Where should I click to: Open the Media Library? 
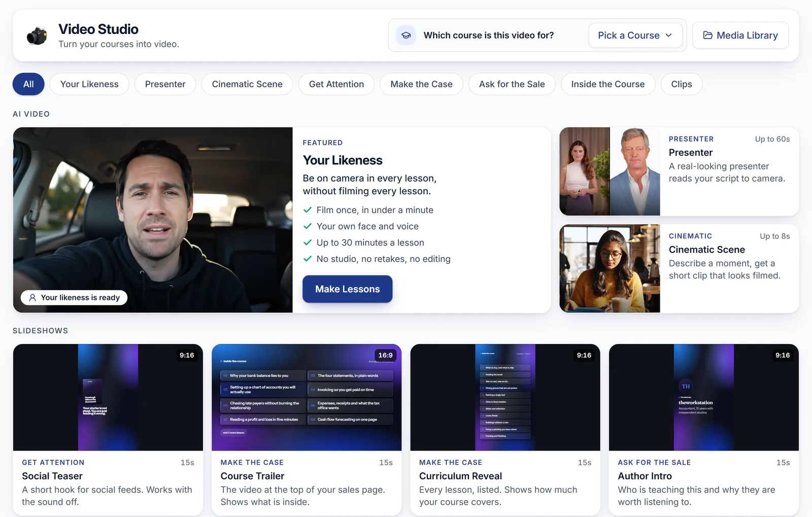click(x=740, y=36)
